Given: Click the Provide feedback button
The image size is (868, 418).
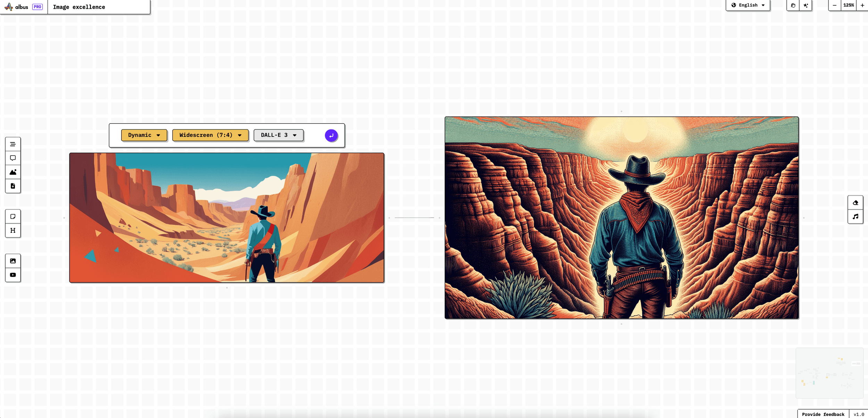Looking at the screenshot, I should [x=823, y=414].
